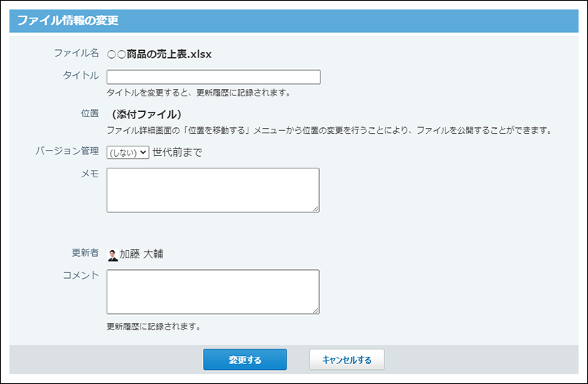Click the 変更する button
The height and width of the screenshot is (384, 588).
tap(245, 360)
